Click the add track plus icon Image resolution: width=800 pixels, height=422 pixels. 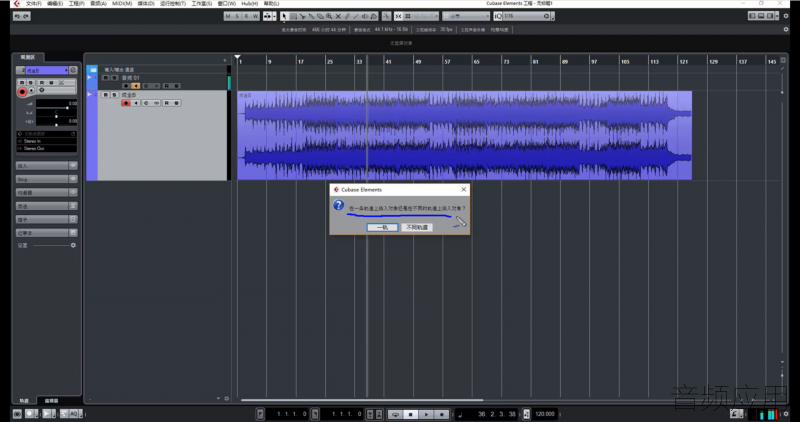pos(224,60)
